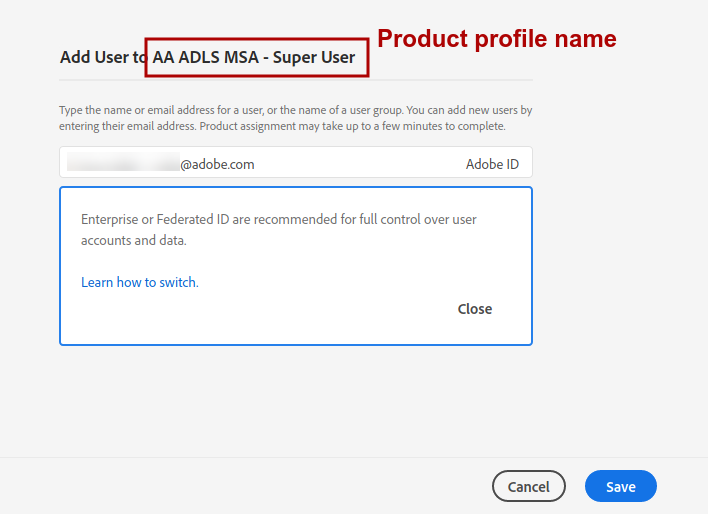Select the Adobe ID type label
Image resolution: width=708 pixels, height=514 pixels.
click(492, 164)
